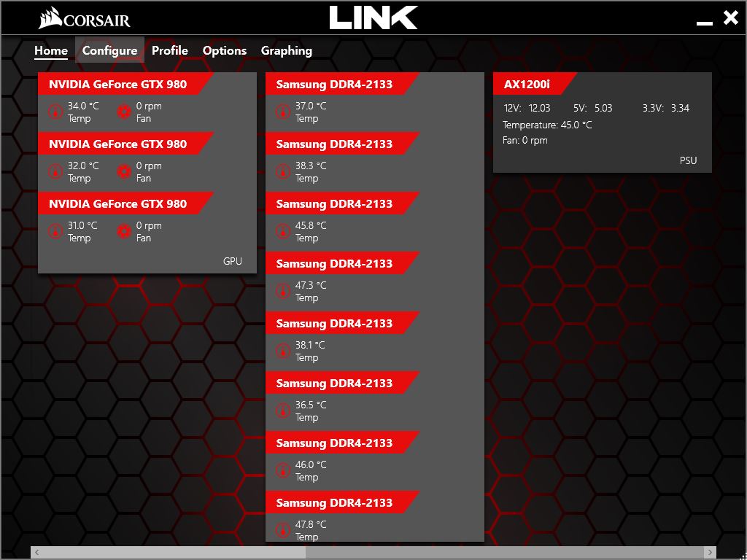Select the first NVIDIA GeForce GTX 980 header
This screenshot has width=747, height=560.
[x=117, y=84]
